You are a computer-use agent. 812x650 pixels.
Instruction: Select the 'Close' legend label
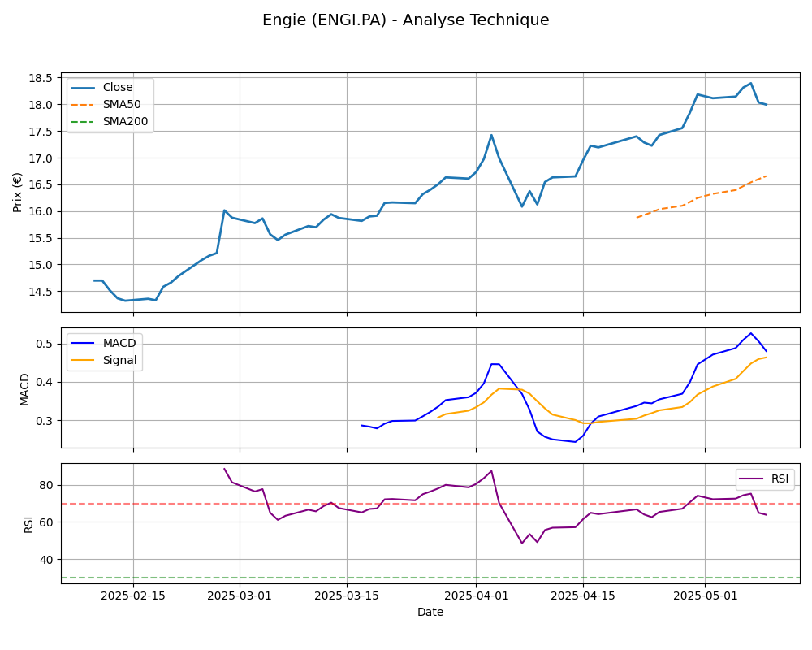click(118, 88)
